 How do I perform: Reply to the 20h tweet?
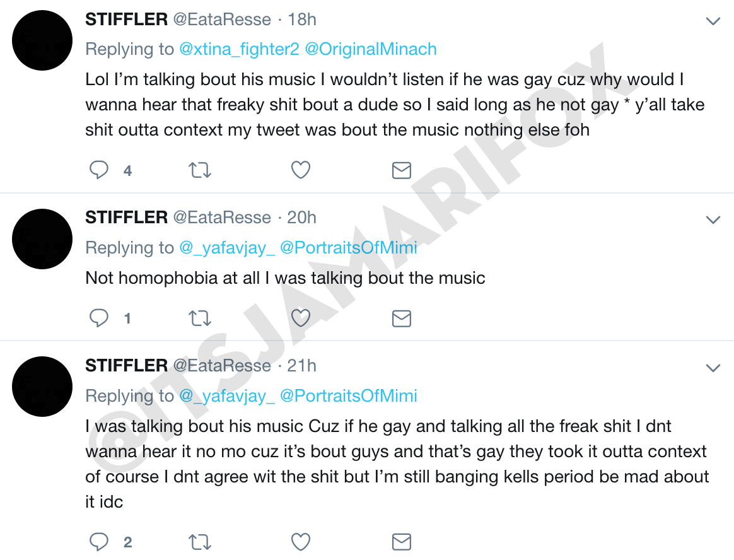[x=99, y=318]
